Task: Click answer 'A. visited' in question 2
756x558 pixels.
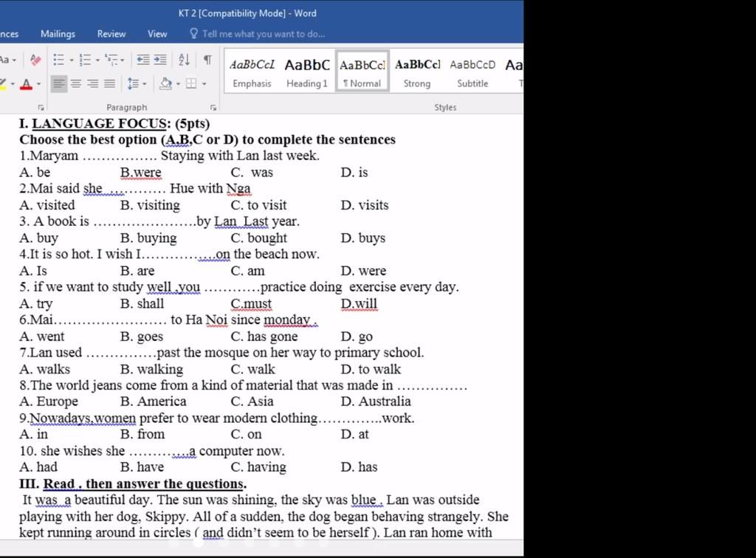Action: pyautogui.click(x=47, y=205)
